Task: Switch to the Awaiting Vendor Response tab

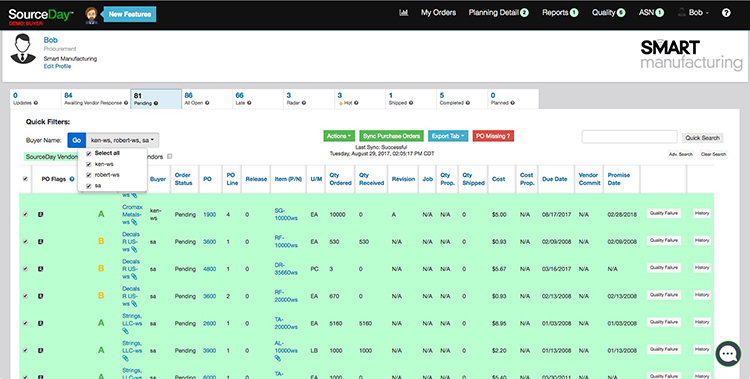Action: coord(96,99)
